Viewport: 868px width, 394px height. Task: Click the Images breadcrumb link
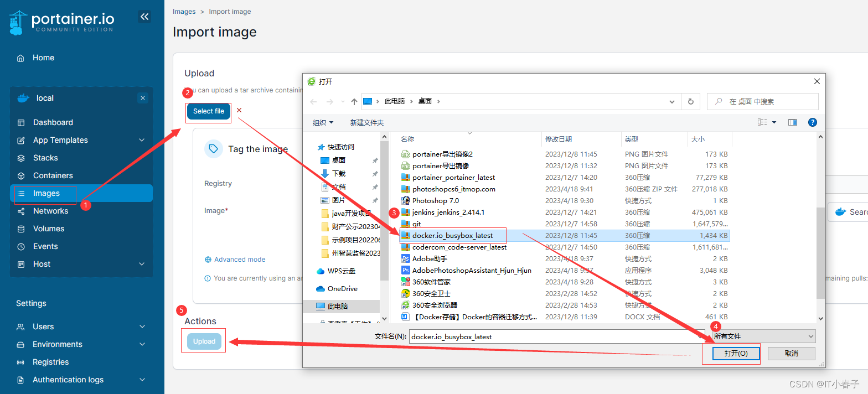184,11
